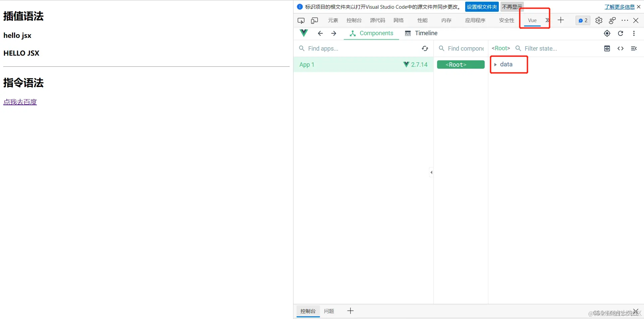Image resolution: width=644 pixels, height=319 pixels.
Task: Click the collapse state sections icon
Action: (x=634, y=49)
